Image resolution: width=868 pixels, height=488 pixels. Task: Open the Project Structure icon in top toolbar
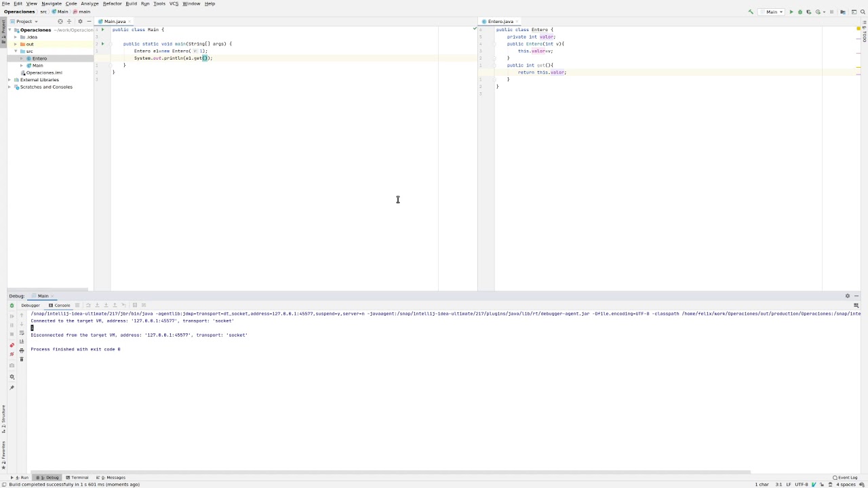pyautogui.click(x=843, y=12)
